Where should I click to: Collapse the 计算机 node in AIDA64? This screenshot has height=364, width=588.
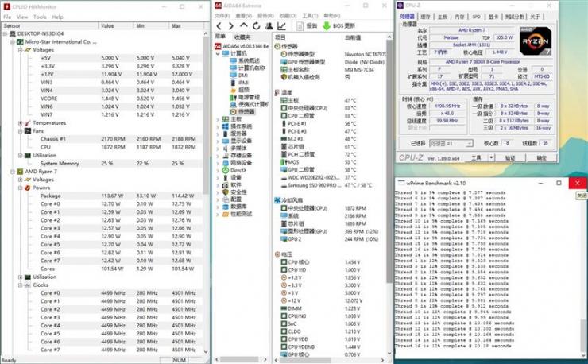pyautogui.click(x=218, y=54)
